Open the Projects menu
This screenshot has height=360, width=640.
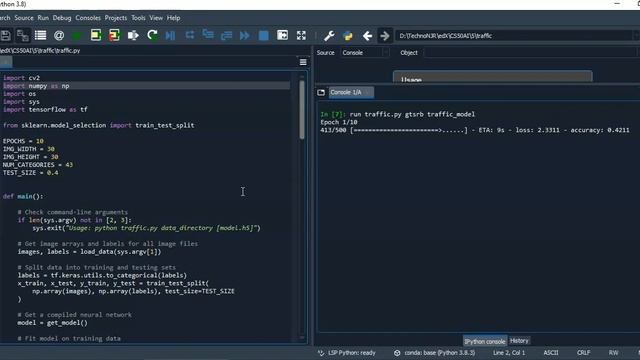[116, 18]
